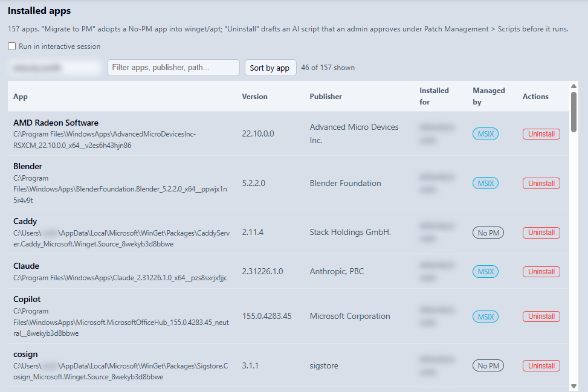This screenshot has height=392, width=588.
Task: Click publisher Anthropic, PBC
Action: (x=337, y=271)
